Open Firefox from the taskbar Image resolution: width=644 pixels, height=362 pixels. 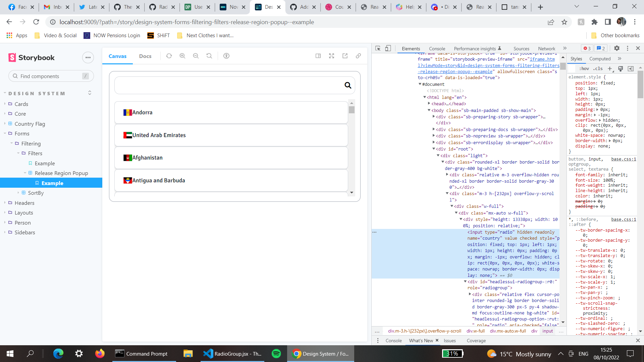tap(100, 354)
